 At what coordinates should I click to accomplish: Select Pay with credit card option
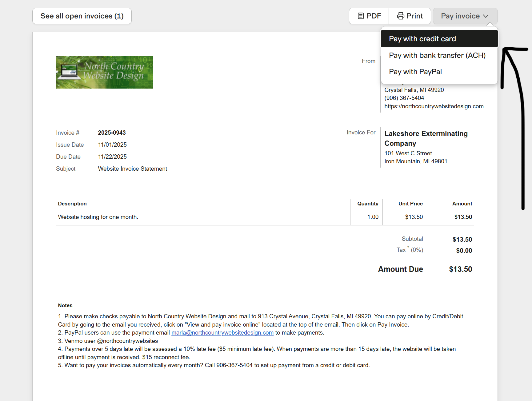(x=422, y=38)
